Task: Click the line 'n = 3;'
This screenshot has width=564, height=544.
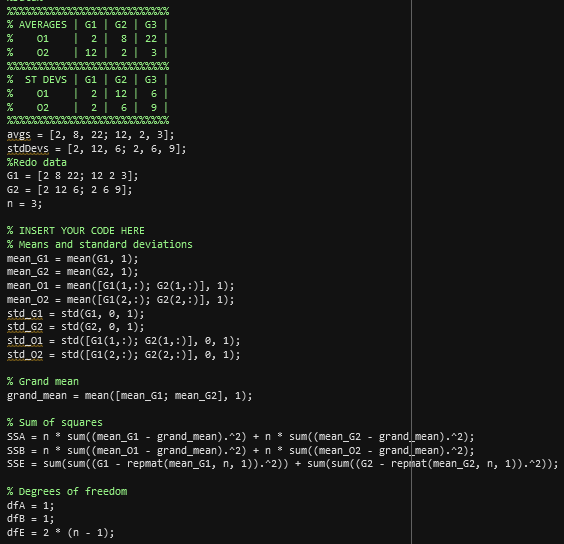Action: [x=24, y=204]
